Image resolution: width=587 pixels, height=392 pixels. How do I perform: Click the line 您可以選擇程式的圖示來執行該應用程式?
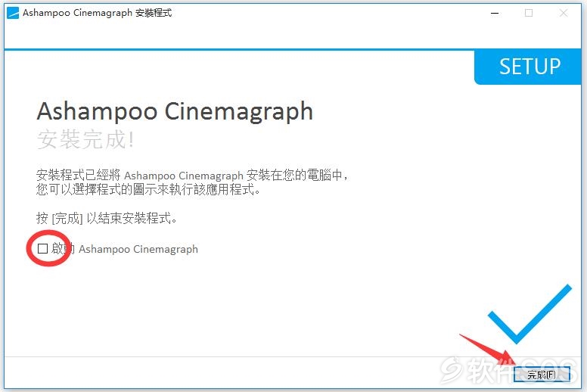point(148,189)
